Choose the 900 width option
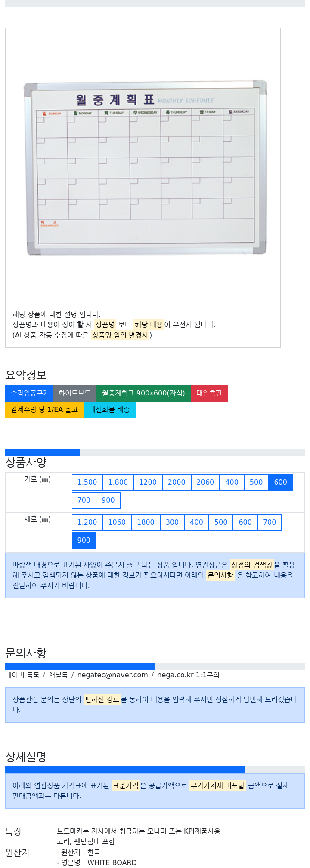This screenshot has width=310, height=868. [108, 500]
